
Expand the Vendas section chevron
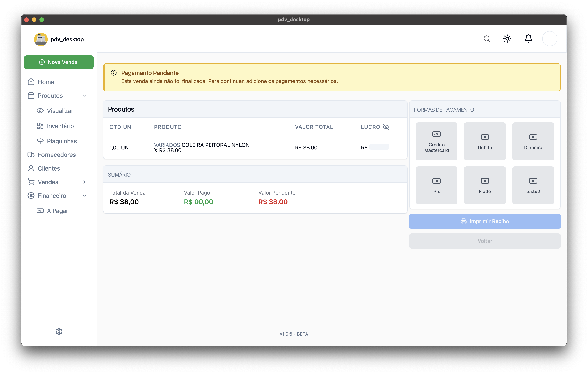(x=84, y=182)
